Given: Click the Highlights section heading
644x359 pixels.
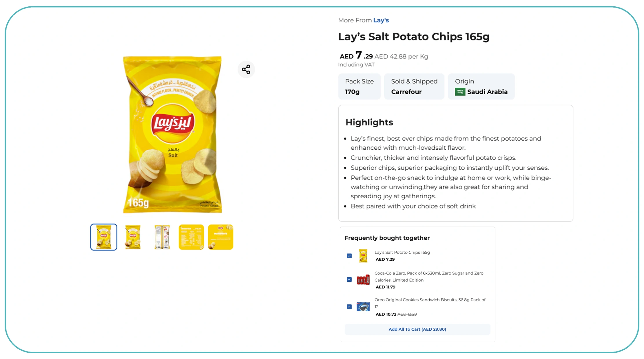Looking at the screenshot, I should [369, 122].
